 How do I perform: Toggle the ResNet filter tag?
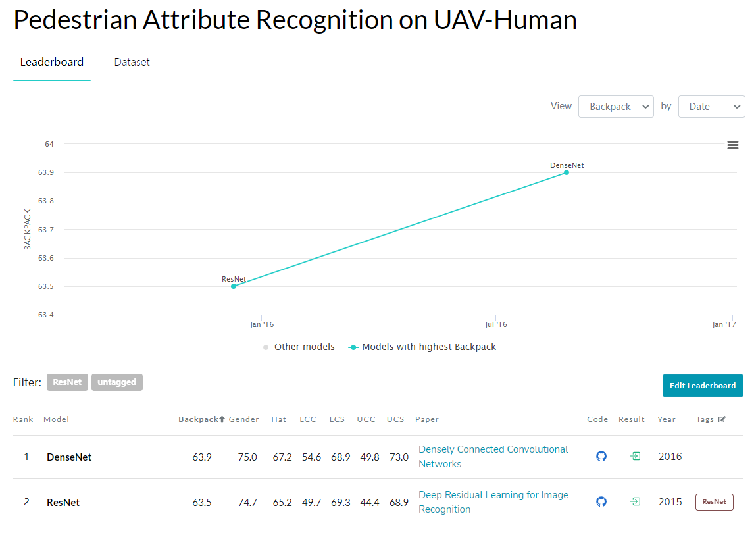point(67,382)
